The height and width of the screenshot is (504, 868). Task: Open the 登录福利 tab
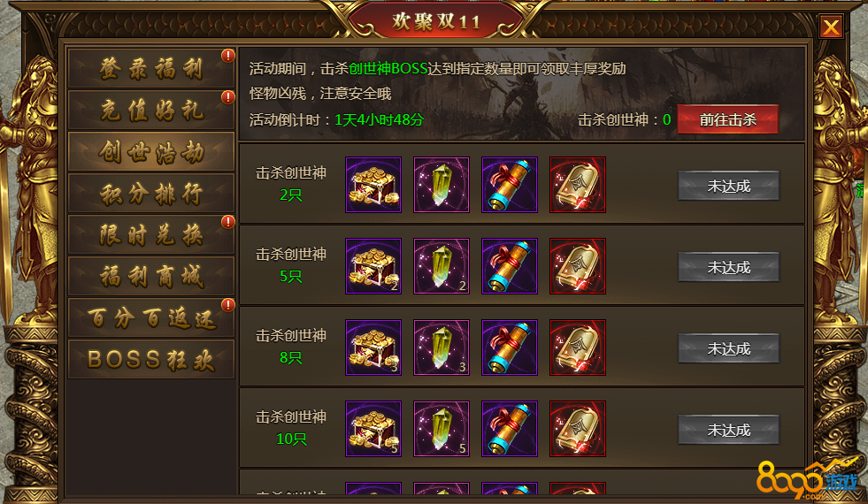151,69
